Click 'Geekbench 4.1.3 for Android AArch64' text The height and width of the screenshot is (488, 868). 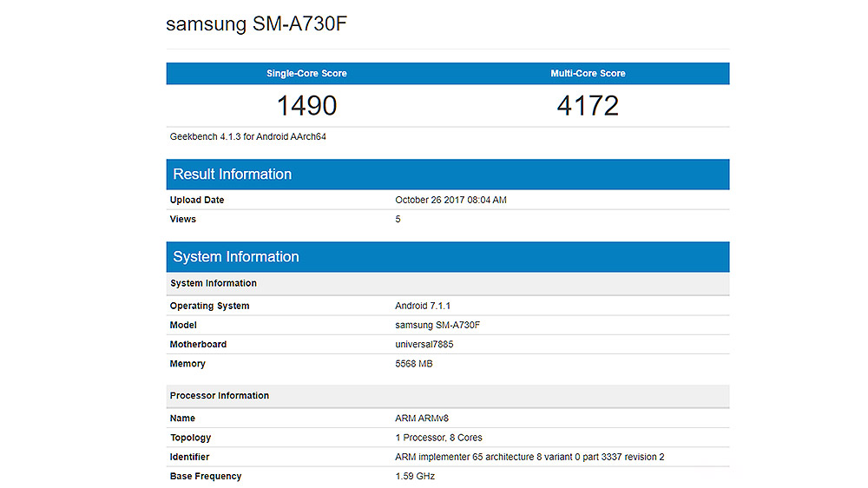click(x=248, y=137)
